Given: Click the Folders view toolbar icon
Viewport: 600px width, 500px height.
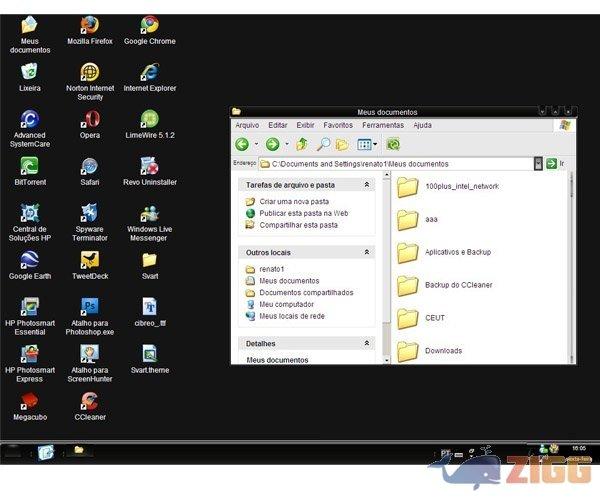Looking at the screenshot, I should 342,144.
